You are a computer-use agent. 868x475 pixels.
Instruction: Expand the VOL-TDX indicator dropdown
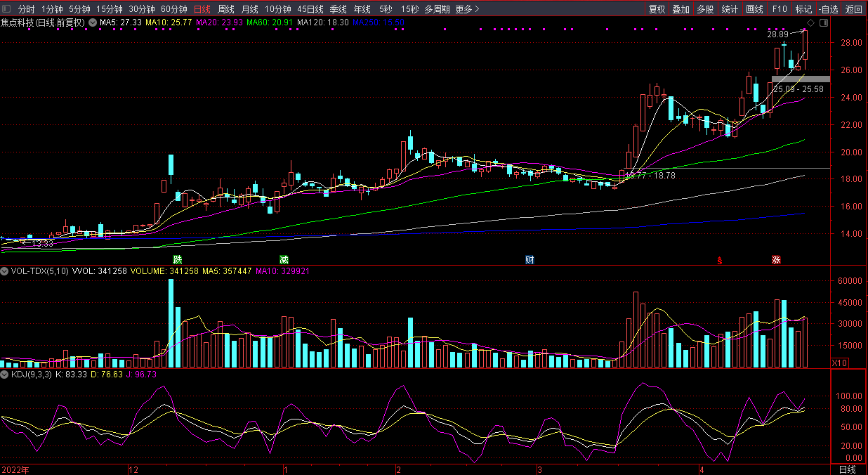click(x=5, y=271)
